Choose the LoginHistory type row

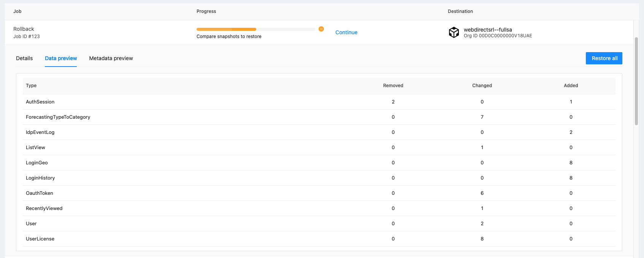40,178
